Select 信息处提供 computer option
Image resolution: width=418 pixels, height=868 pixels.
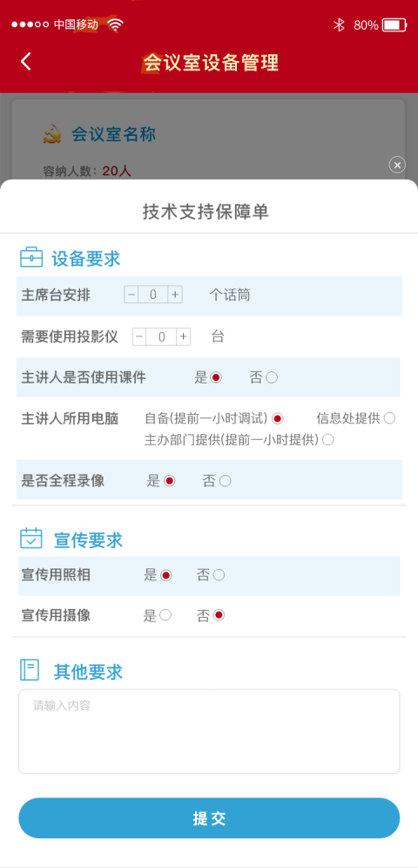pyautogui.click(x=389, y=418)
